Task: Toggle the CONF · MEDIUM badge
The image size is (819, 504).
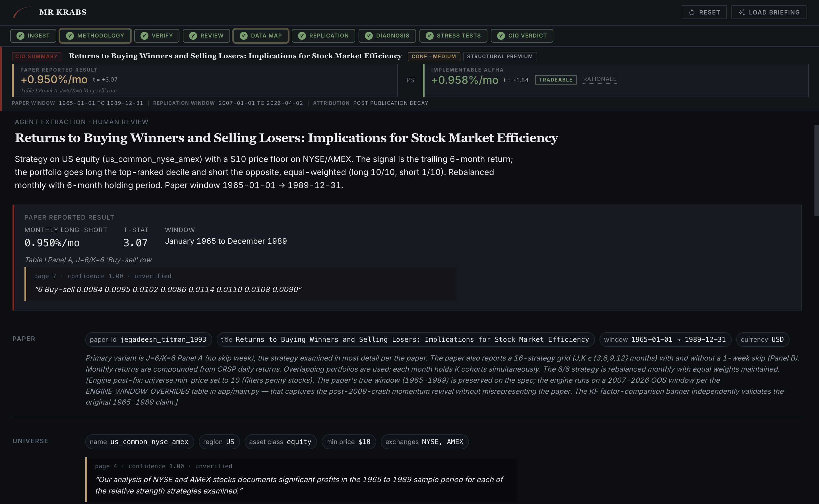Action: click(x=434, y=57)
